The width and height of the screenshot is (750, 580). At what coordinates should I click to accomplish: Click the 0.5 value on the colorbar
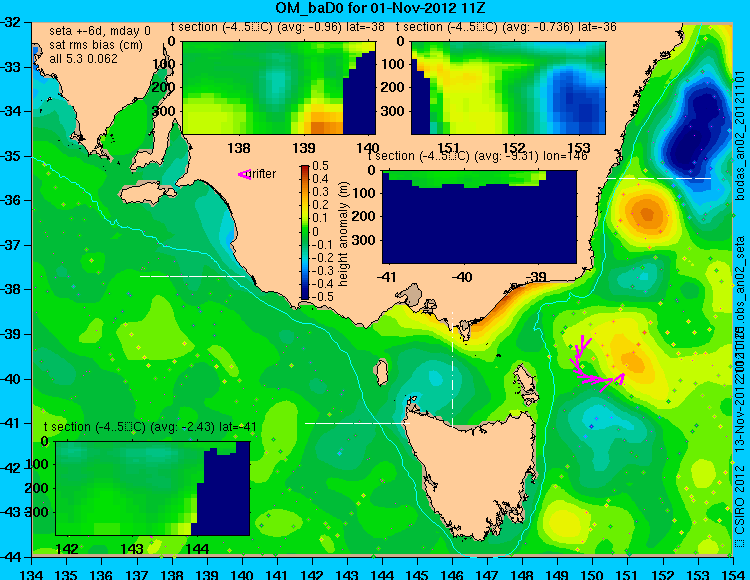coord(320,166)
